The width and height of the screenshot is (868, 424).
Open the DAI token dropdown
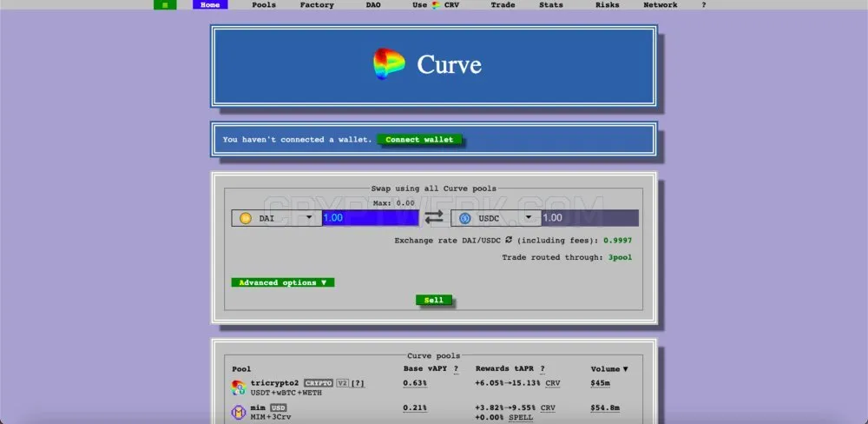point(277,218)
